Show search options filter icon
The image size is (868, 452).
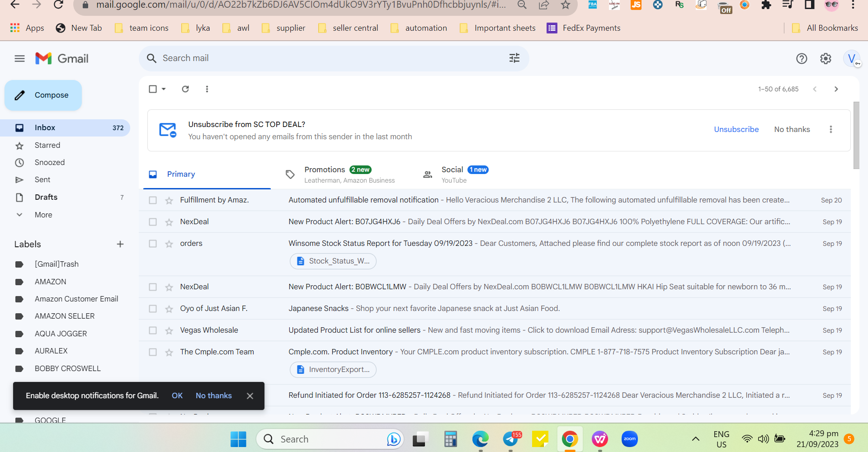click(x=514, y=58)
